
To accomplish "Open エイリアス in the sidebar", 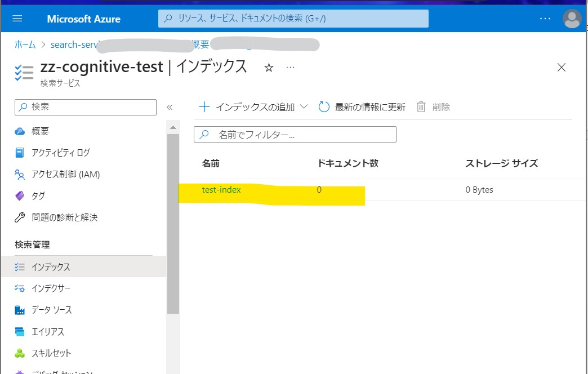I will coord(48,332).
